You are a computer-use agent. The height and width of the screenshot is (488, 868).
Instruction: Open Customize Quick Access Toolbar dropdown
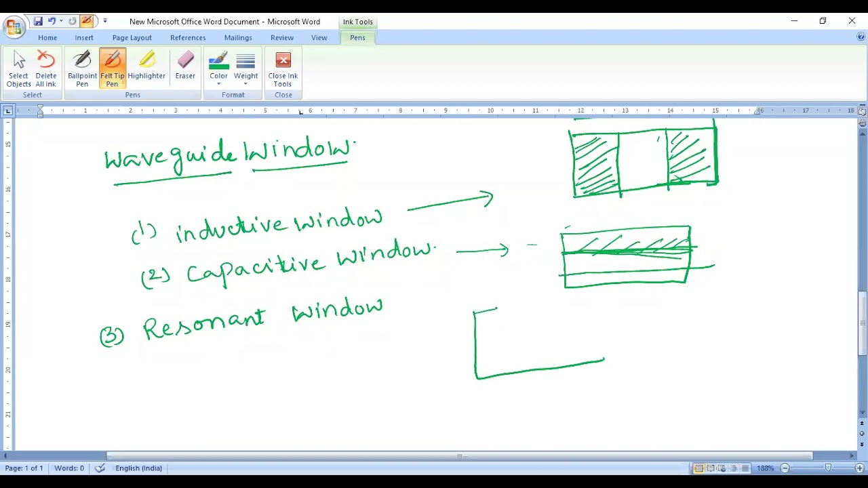coord(105,22)
